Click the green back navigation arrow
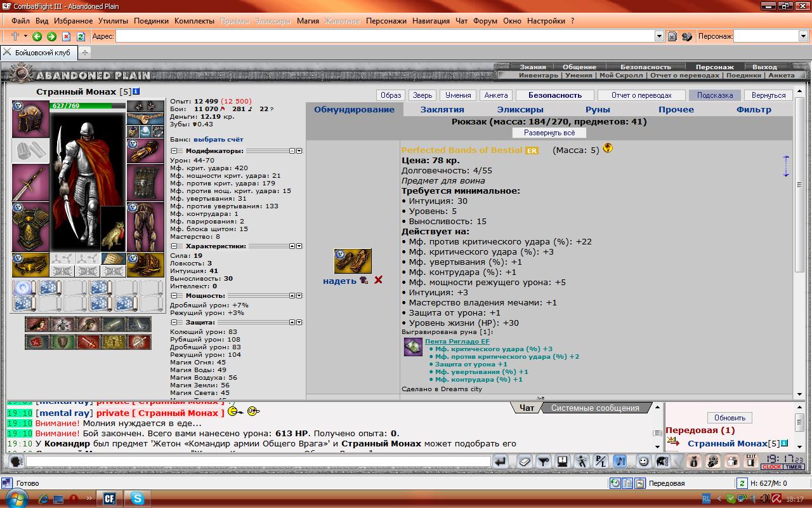812x508 pixels. (x=37, y=37)
